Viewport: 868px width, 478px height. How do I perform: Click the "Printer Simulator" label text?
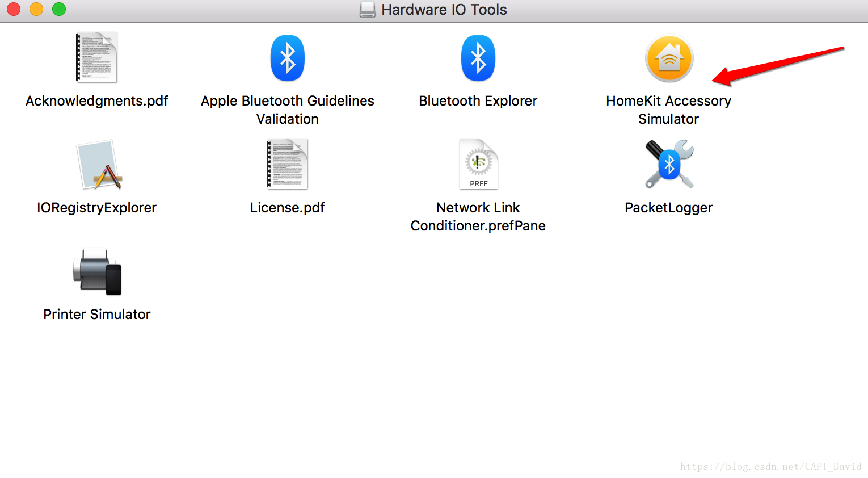tap(97, 315)
